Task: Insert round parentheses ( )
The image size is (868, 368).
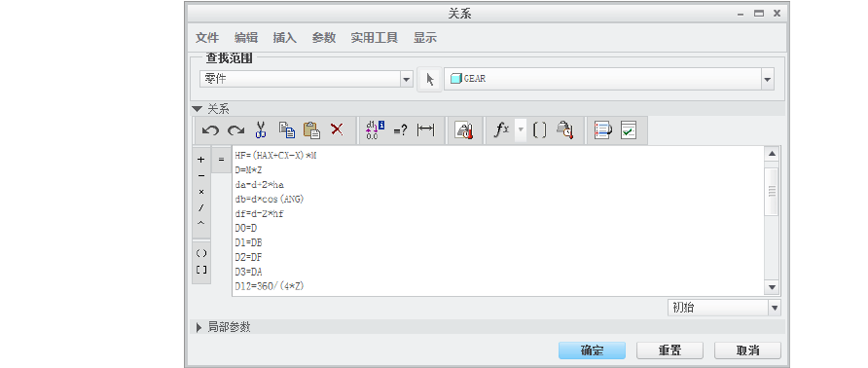Action: click(201, 253)
